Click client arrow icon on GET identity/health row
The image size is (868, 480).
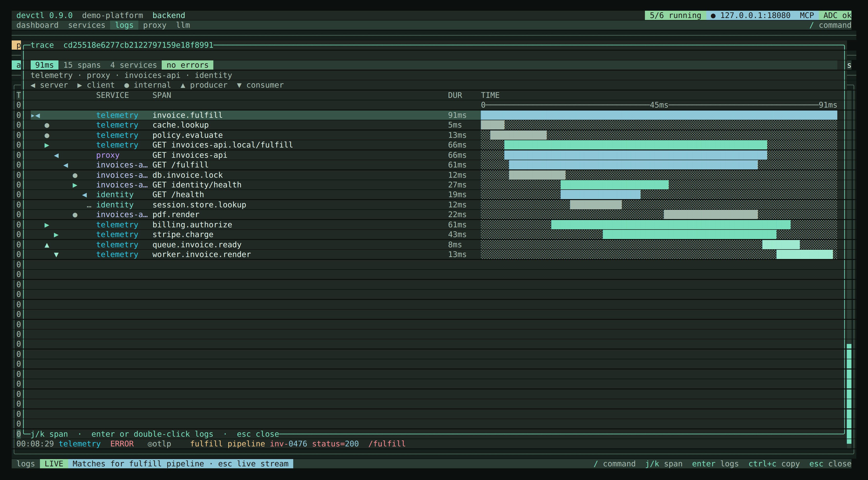[75, 185]
